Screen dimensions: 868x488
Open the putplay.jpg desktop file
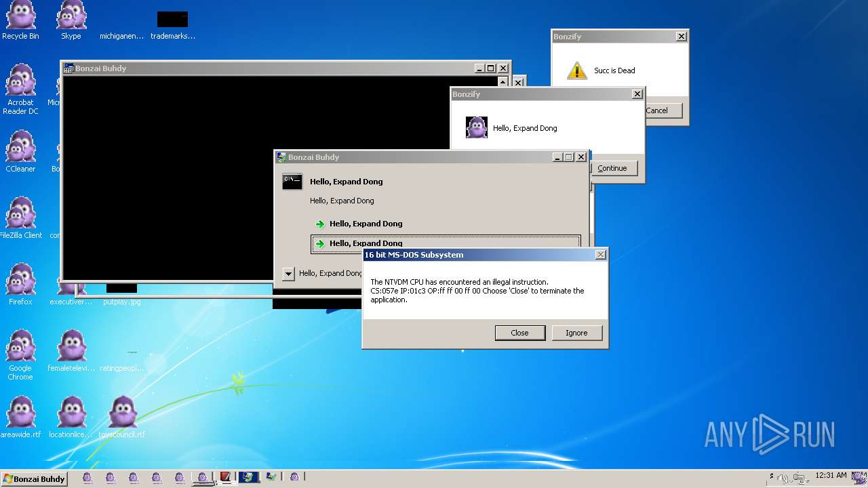pos(122,295)
